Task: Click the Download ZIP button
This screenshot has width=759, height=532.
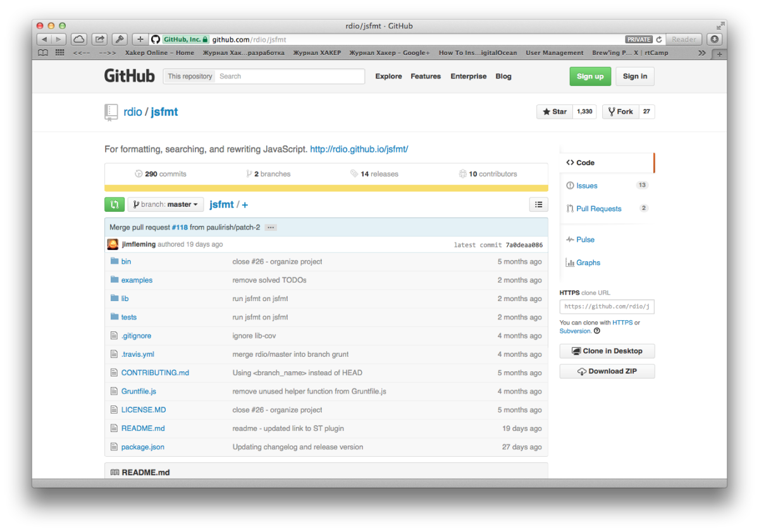Action: click(x=607, y=371)
